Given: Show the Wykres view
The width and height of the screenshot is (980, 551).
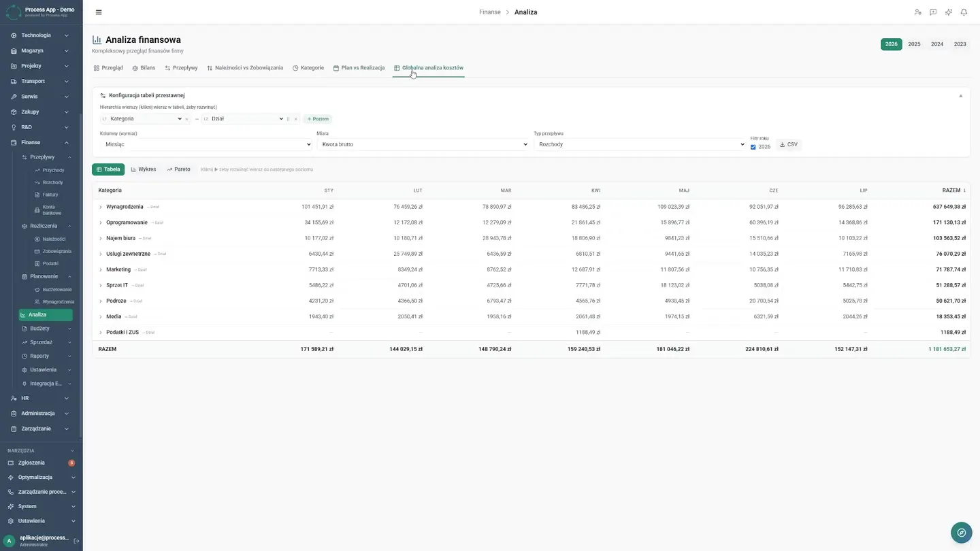Looking at the screenshot, I should [144, 169].
